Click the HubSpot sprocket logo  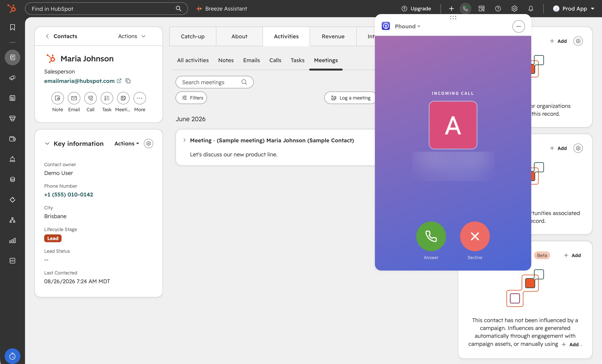click(12, 9)
